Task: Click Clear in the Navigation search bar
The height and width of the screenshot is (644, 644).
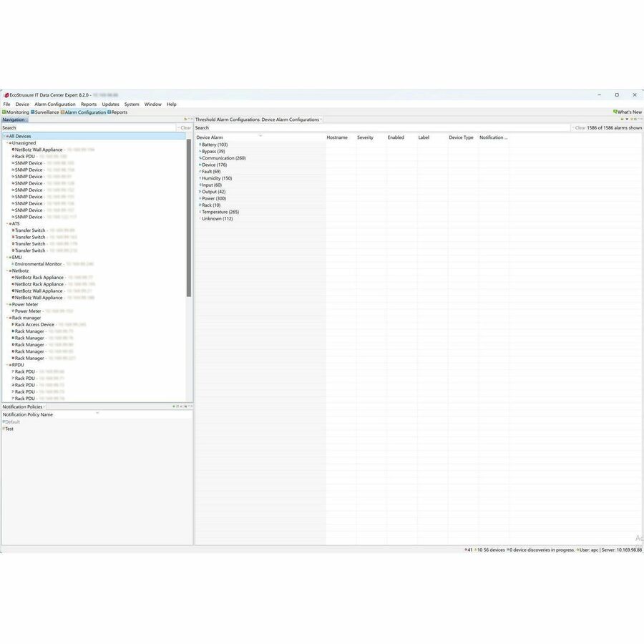Action: click(x=185, y=127)
